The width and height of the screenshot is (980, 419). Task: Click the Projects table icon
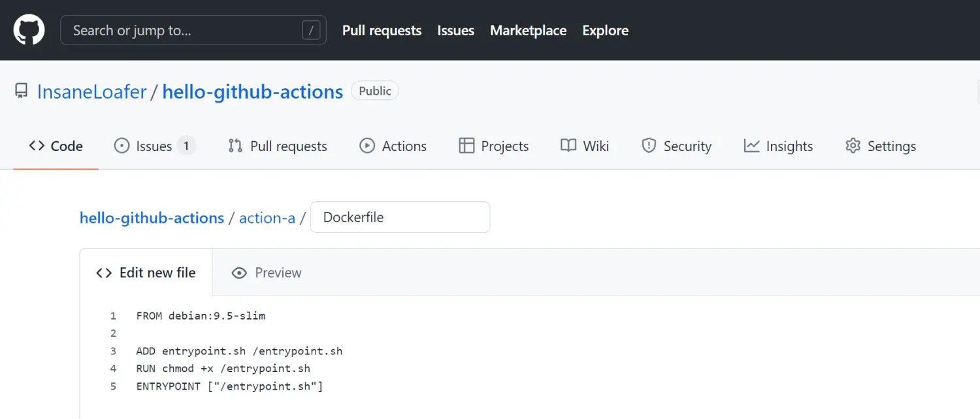(x=466, y=146)
